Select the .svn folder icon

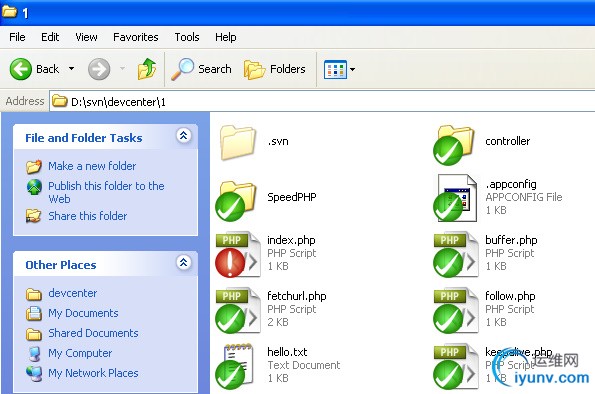click(x=238, y=142)
